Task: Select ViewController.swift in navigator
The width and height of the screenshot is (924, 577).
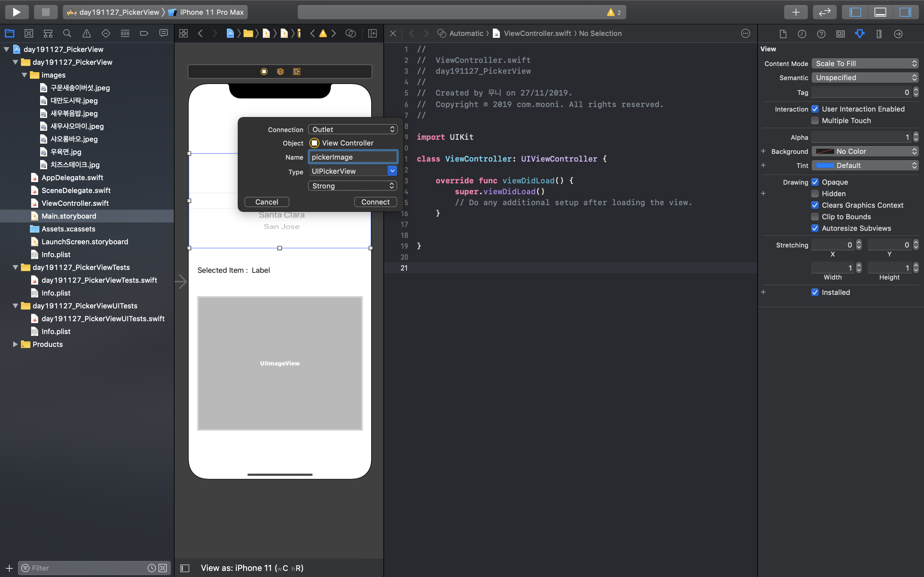Action: click(75, 203)
